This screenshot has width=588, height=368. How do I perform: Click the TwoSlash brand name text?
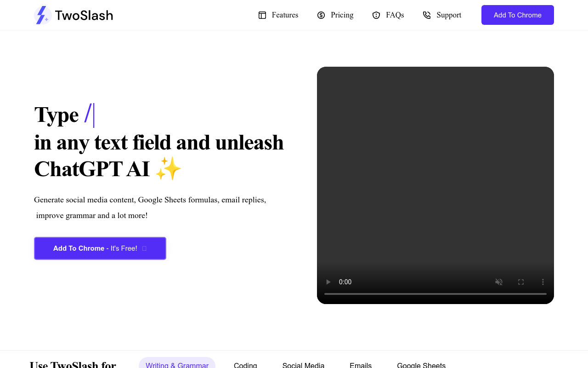[x=84, y=15]
